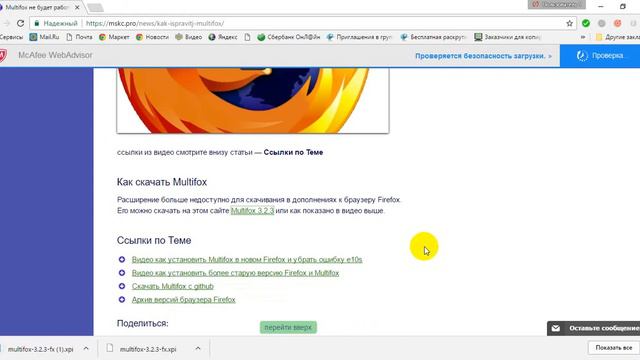Click the gray round extension icon
Screen dimensions: 640x360
tap(602, 23)
